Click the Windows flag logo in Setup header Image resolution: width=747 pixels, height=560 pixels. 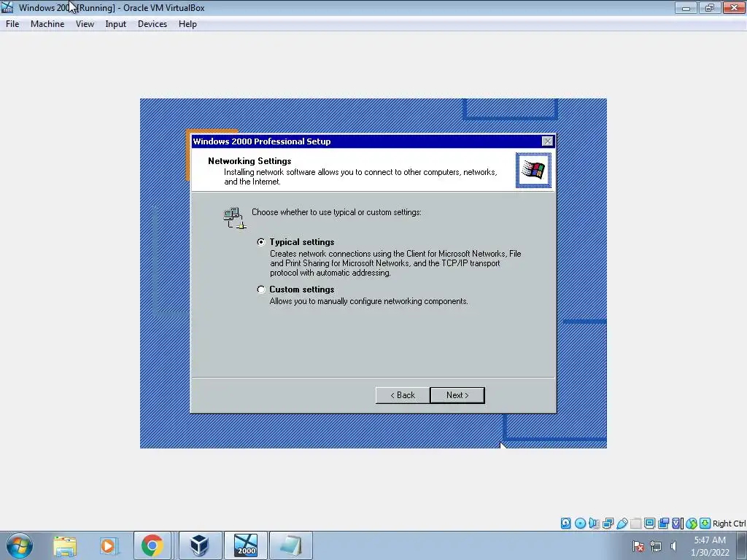pos(533,170)
